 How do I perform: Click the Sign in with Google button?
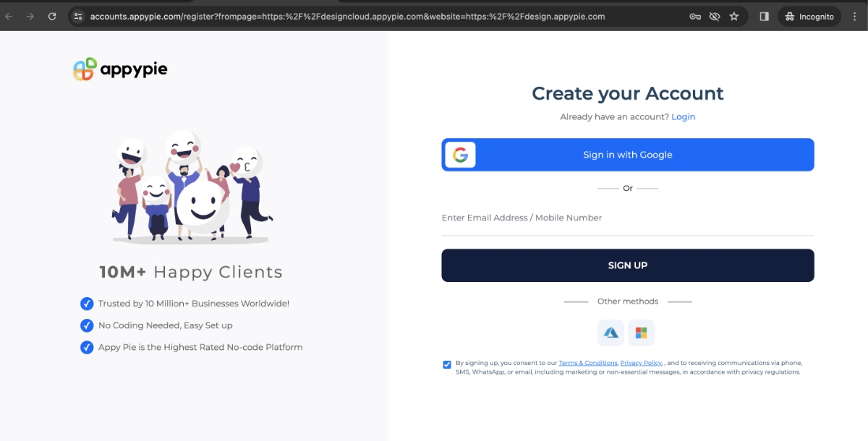click(628, 155)
